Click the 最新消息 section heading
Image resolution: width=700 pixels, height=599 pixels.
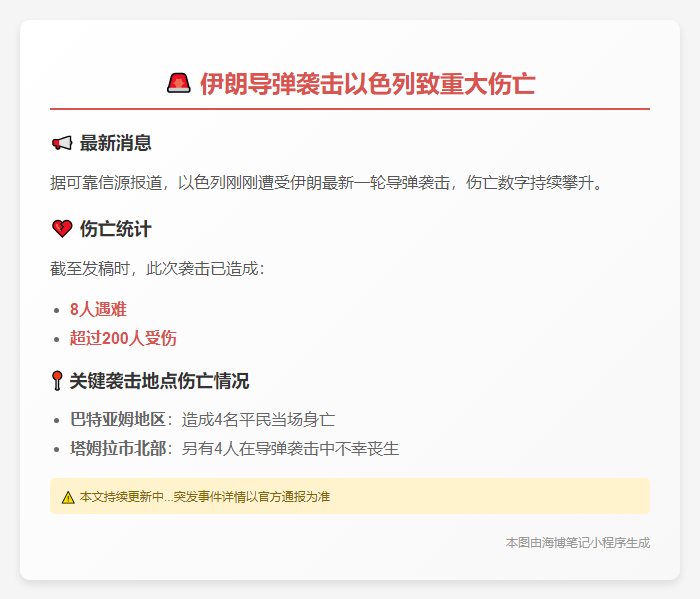tap(115, 143)
